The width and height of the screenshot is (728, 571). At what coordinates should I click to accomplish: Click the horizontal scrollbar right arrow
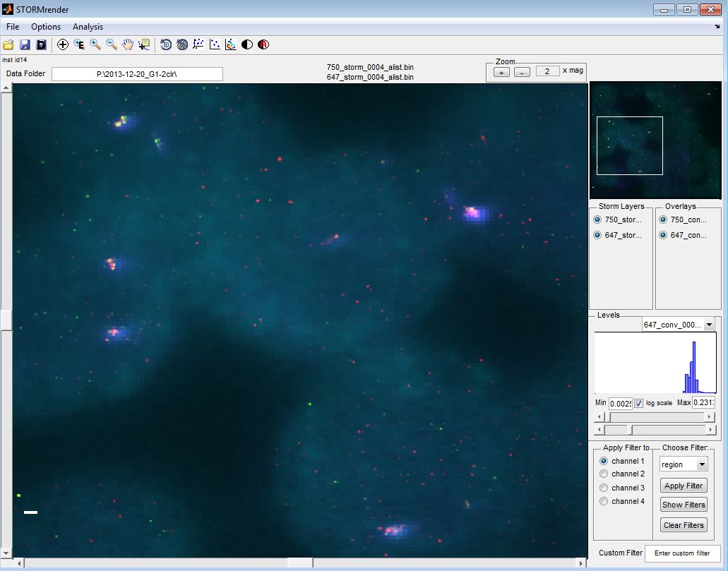581,563
